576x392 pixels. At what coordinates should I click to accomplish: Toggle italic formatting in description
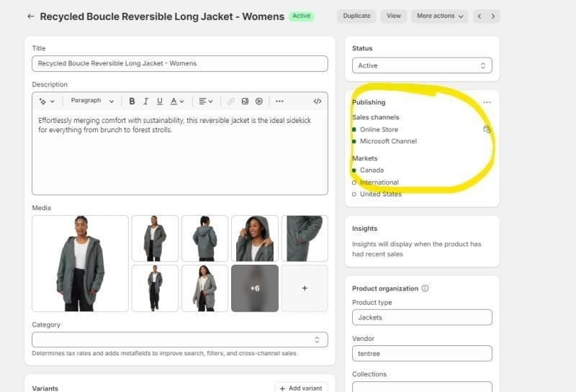click(x=145, y=101)
